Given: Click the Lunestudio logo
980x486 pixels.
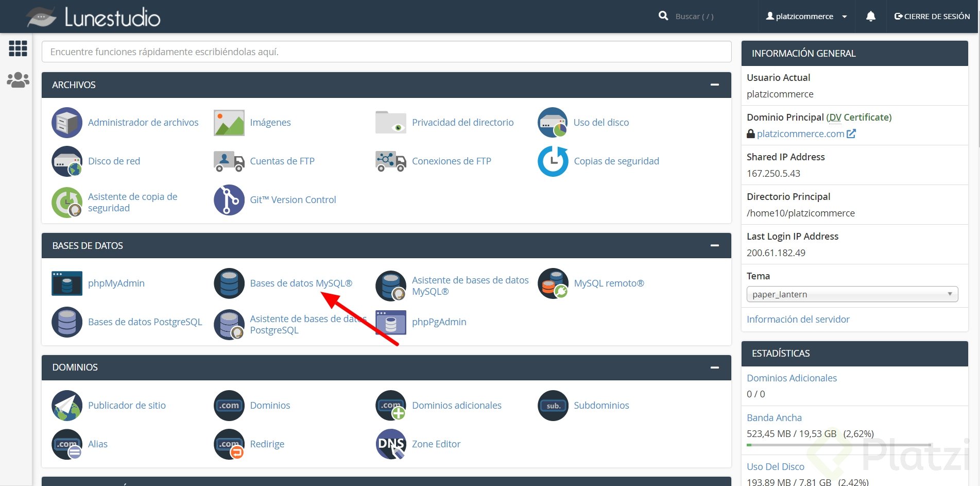Looking at the screenshot, I should (94, 17).
